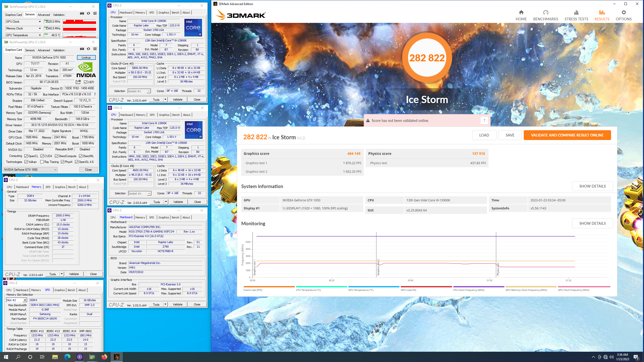Click the bus interface question mark in GPU-Z

click(x=95, y=94)
